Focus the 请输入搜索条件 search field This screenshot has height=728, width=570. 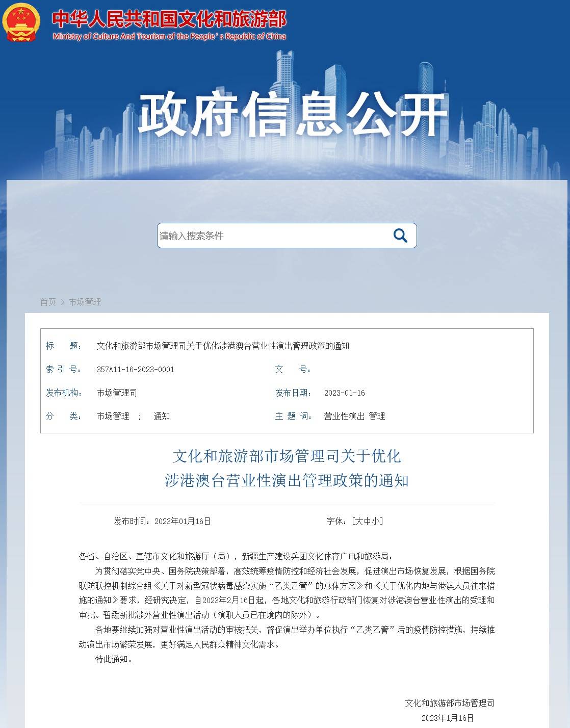273,236
